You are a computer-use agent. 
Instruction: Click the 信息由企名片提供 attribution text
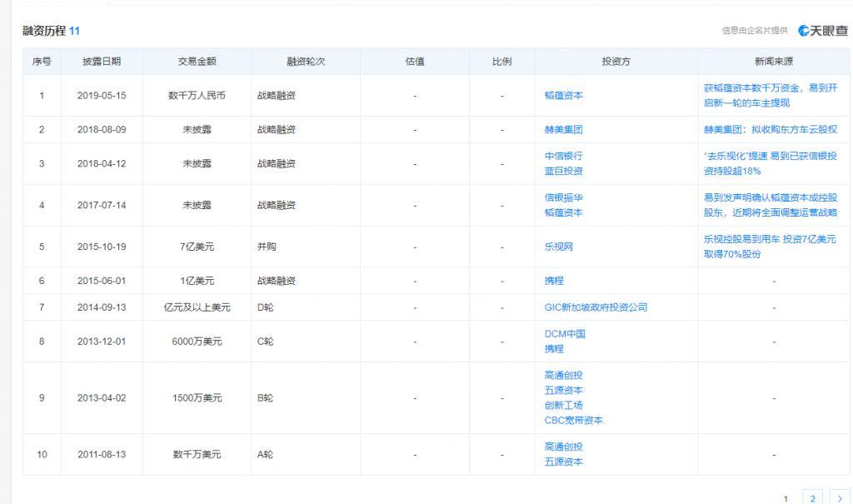tap(755, 31)
